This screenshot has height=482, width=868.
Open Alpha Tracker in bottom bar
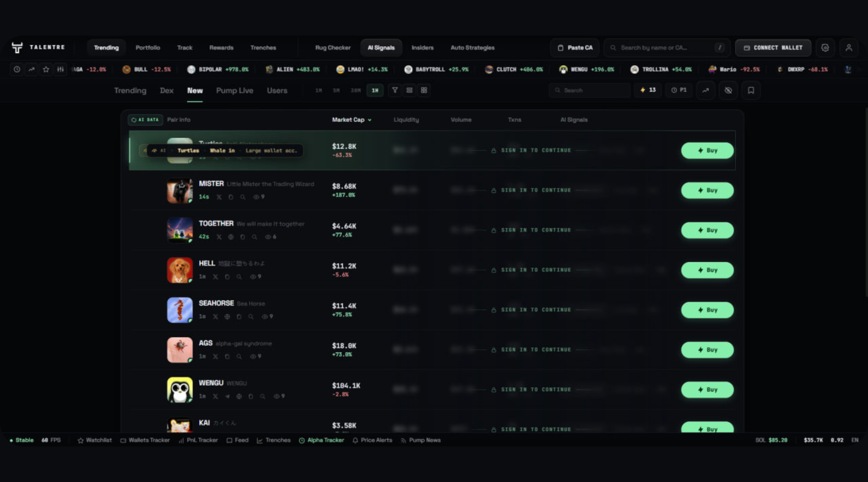321,440
